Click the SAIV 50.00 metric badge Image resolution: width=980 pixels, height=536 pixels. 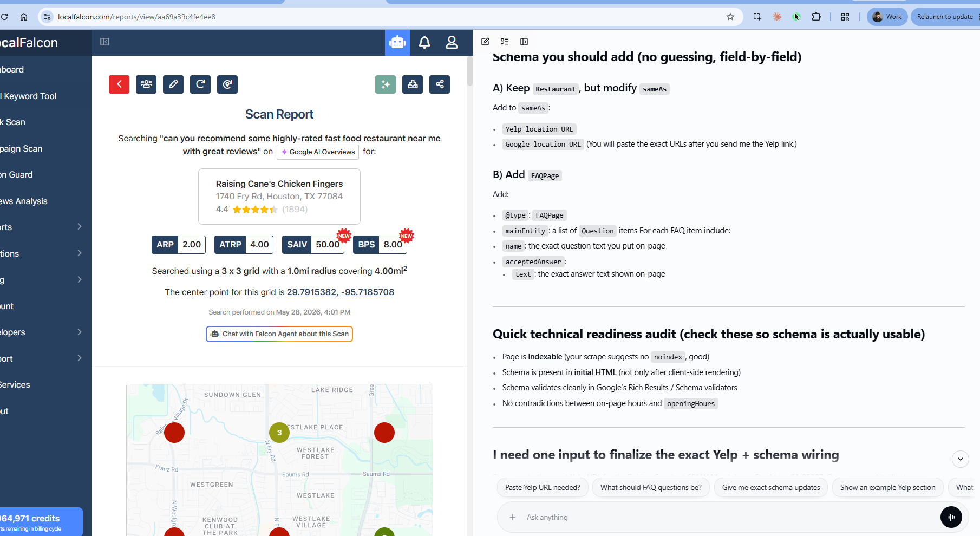tap(313, 245)
